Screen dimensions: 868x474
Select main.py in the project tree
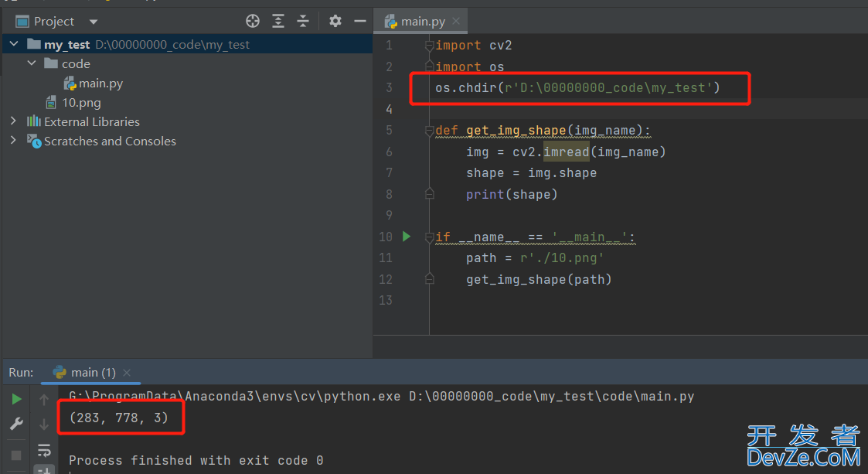tap(100, 83)
